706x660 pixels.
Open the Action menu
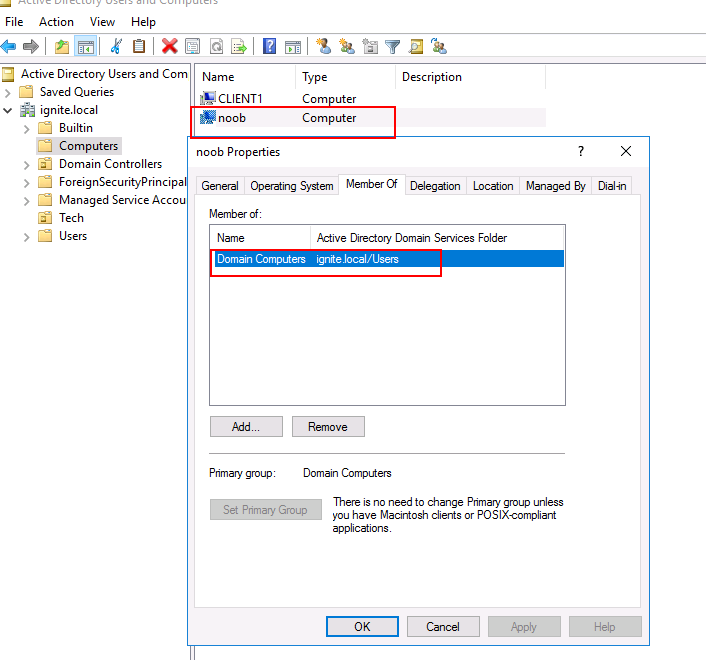point(56,22)
